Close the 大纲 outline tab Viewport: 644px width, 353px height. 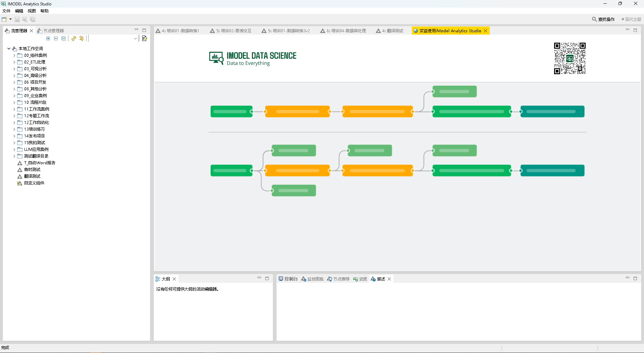coord(174,279)
